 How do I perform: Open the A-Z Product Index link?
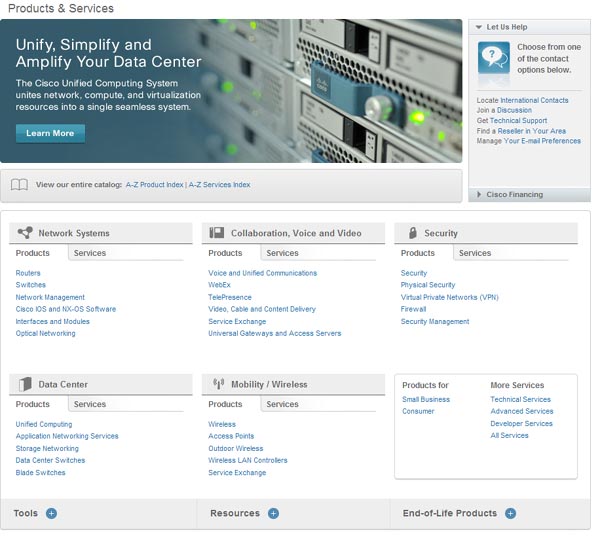155,184
